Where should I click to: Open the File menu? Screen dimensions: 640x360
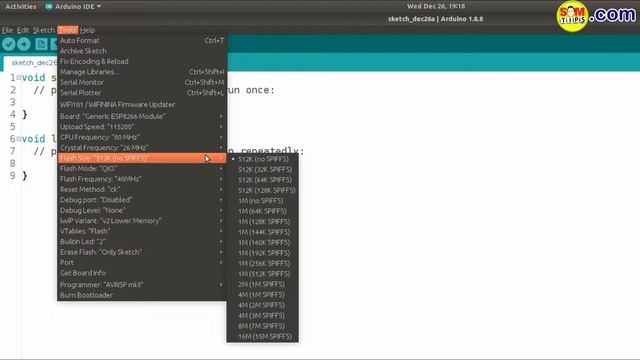pyautogui.click(x=7, y=30)
